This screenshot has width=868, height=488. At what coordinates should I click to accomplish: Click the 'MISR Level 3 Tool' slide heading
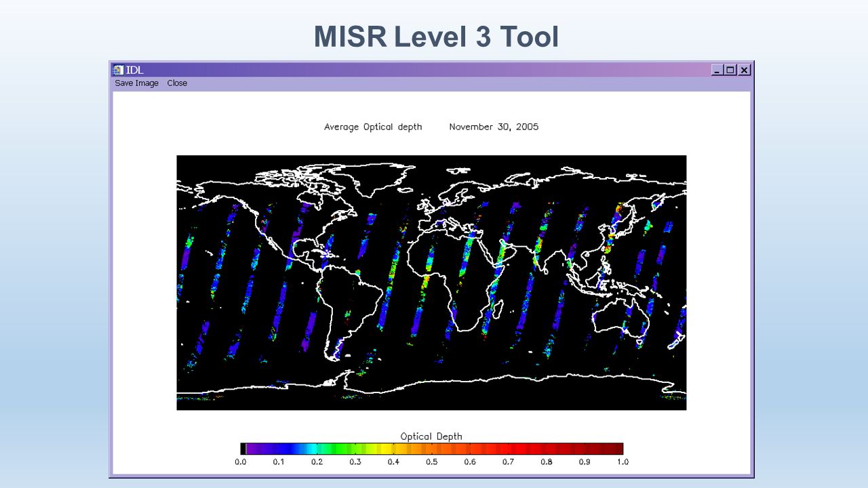point(436,37)
